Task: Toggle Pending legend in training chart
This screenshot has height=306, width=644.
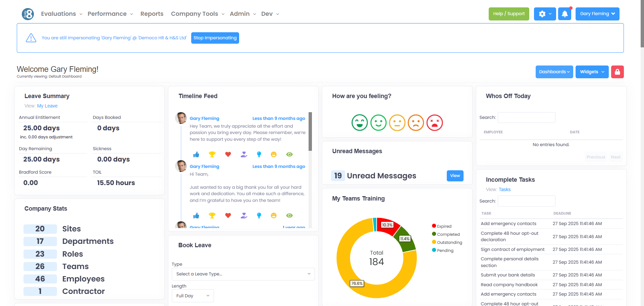Action: pos(443,251)
